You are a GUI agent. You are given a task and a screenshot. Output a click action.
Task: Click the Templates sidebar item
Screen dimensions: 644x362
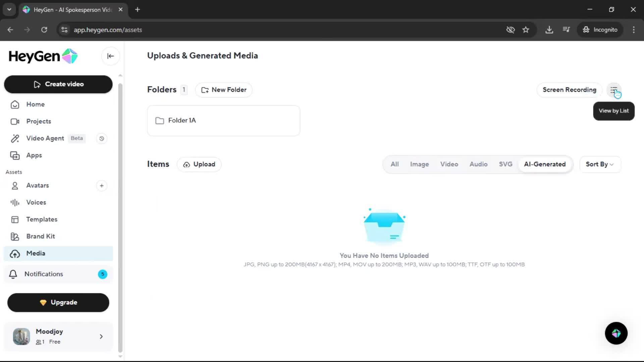[x=42, y=220]
